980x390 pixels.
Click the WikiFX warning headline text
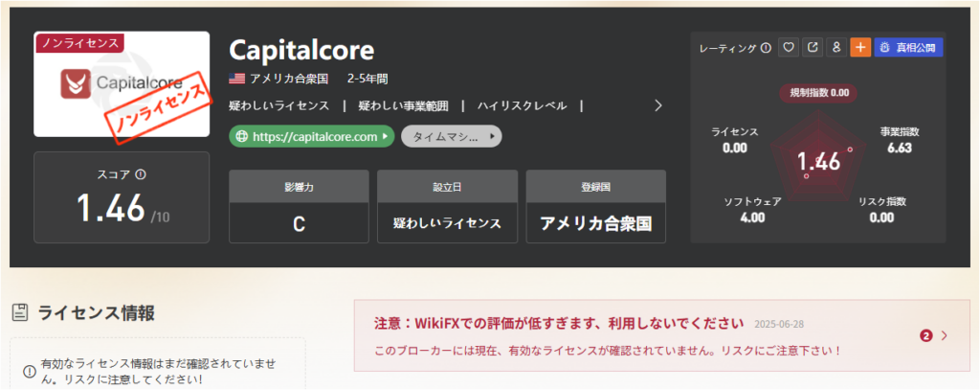(559, 323)
